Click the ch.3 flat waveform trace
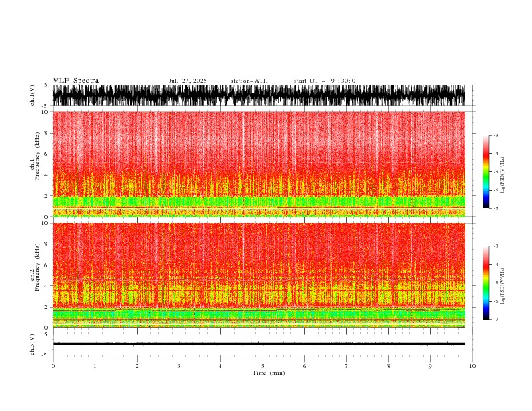The image size is (532, 411). coord(259,344)
